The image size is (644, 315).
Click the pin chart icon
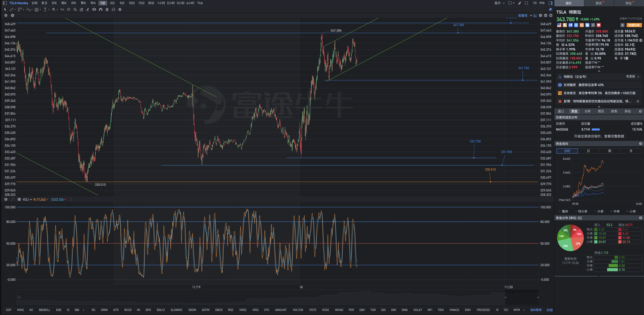(x=550, y=9)
